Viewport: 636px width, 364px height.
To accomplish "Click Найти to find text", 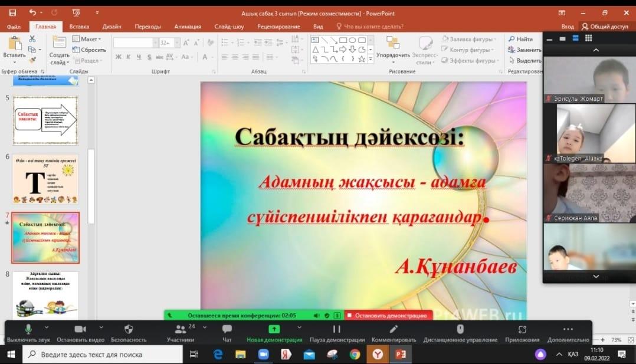I will (520, 39).
